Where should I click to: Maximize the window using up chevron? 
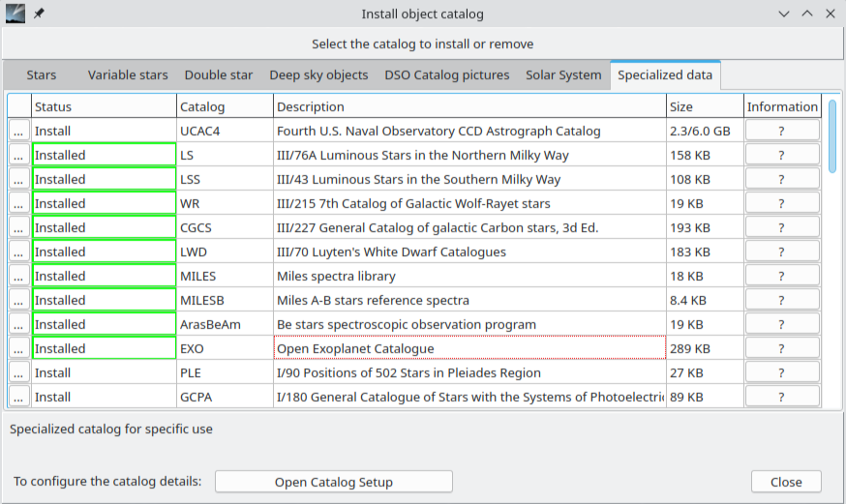point(806,14)
